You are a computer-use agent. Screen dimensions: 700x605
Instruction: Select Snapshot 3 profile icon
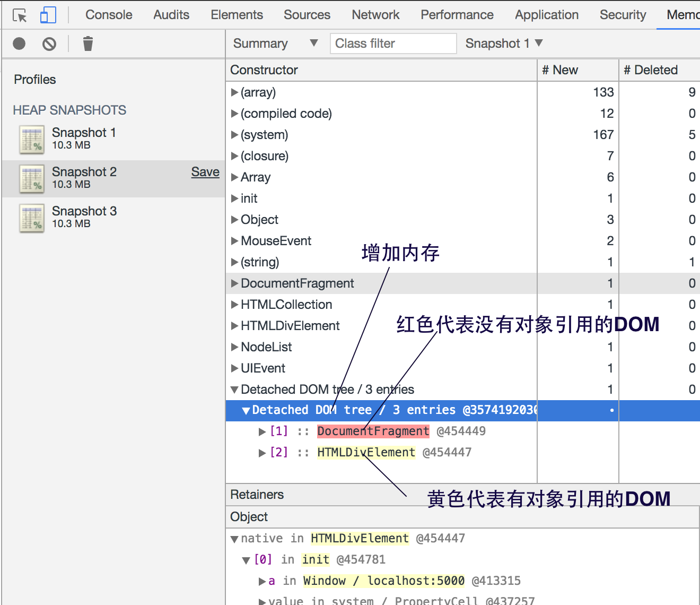tap(32, 218)
